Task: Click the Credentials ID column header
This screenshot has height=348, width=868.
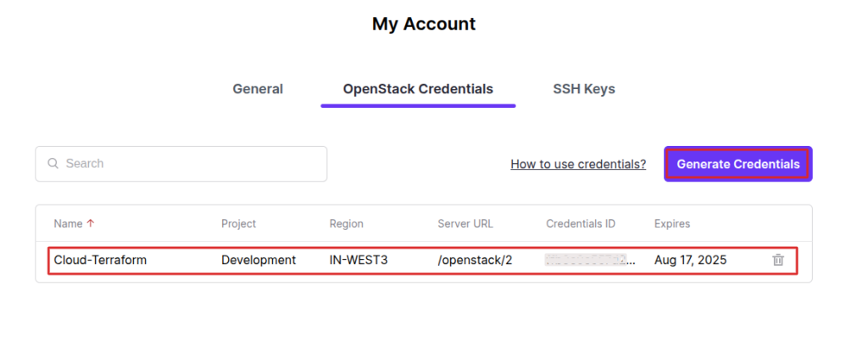Action: pyautogui.click(x=581, y=224)
